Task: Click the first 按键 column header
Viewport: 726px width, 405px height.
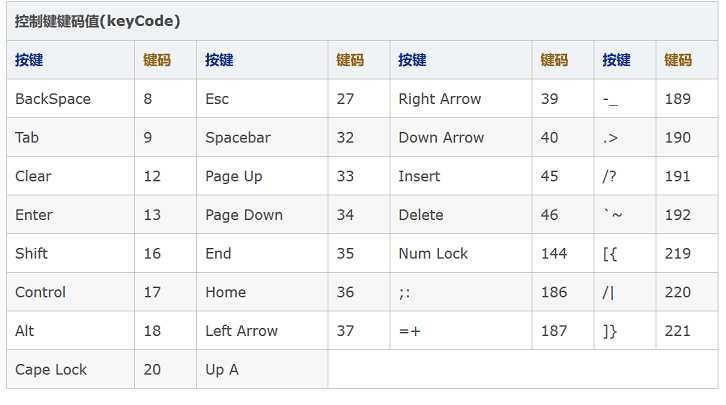Action: point(29,60)
